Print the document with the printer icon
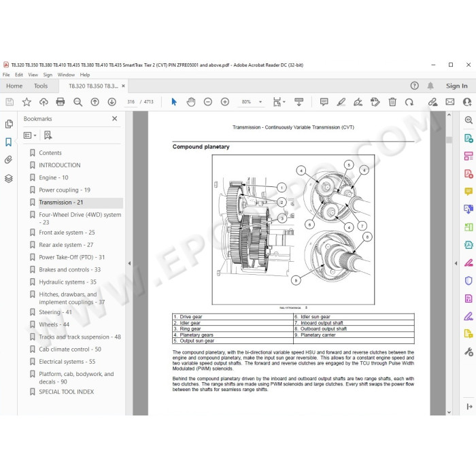Viewport: 476px width, 476px height. [x=61, y=102]
